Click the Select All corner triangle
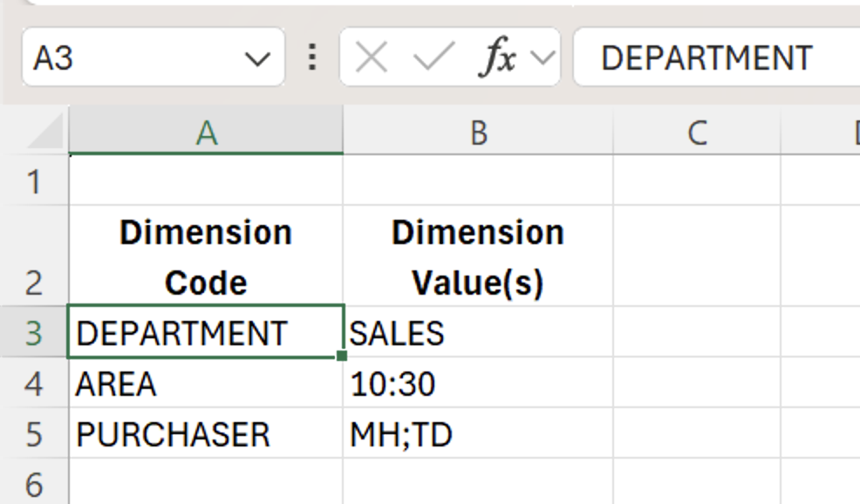Image resolution: width=860 pixels, height=504 pixels. [x=44, y=133]
